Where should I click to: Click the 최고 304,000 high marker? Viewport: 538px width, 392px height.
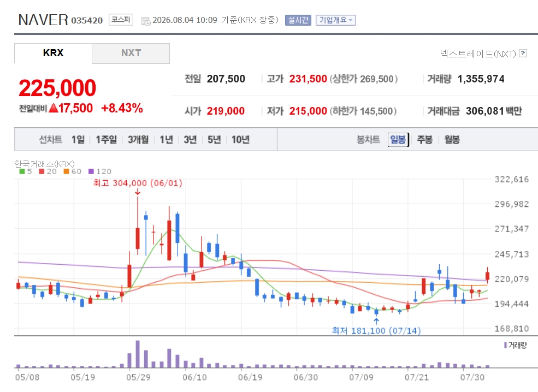click(x=138, y=183)
